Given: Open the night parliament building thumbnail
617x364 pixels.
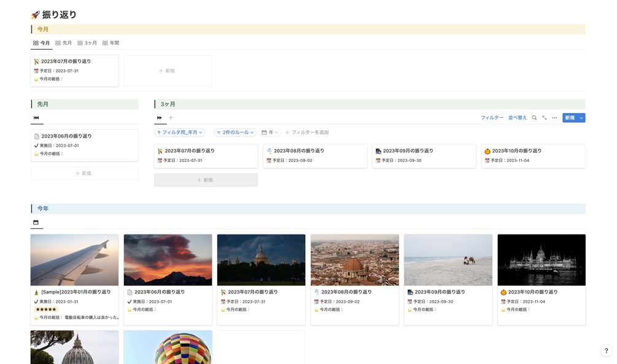Looking at the screenshot, I should [x=541, y=260].
